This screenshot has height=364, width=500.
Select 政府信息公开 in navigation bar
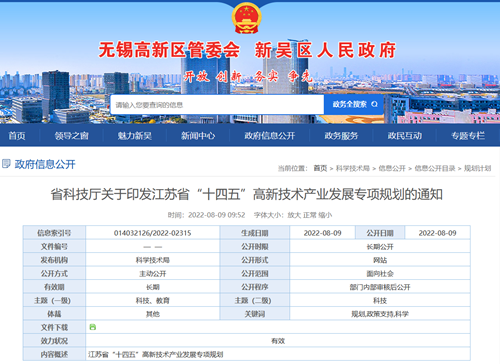click(270, 136)
